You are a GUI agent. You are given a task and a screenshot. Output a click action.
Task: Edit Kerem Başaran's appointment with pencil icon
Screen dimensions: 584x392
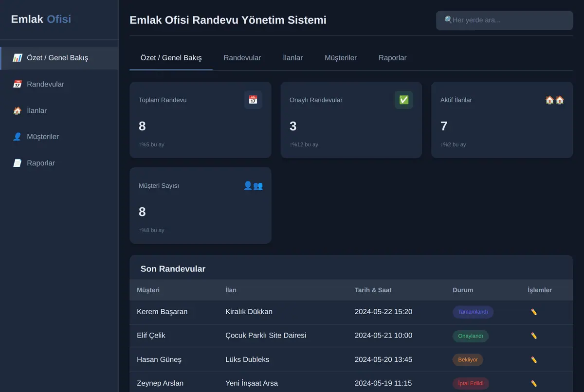pyautogui.click(x=534, y=312)
